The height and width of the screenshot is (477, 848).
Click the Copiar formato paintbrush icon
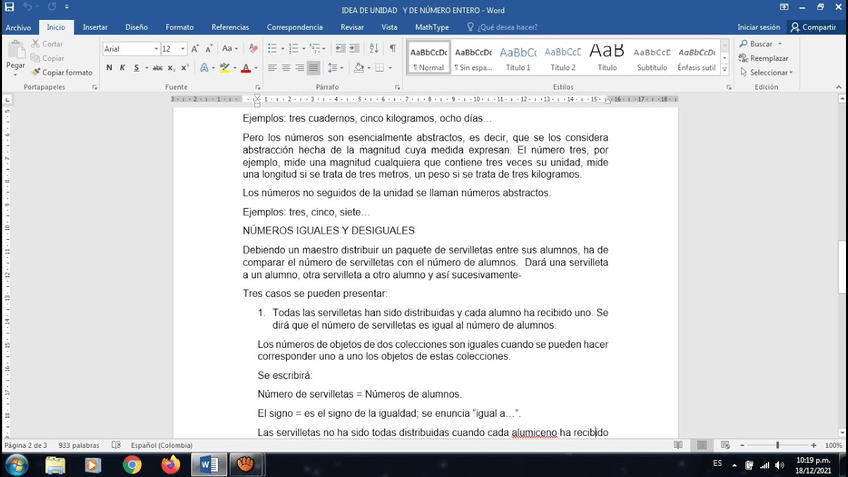coord(36,73)
